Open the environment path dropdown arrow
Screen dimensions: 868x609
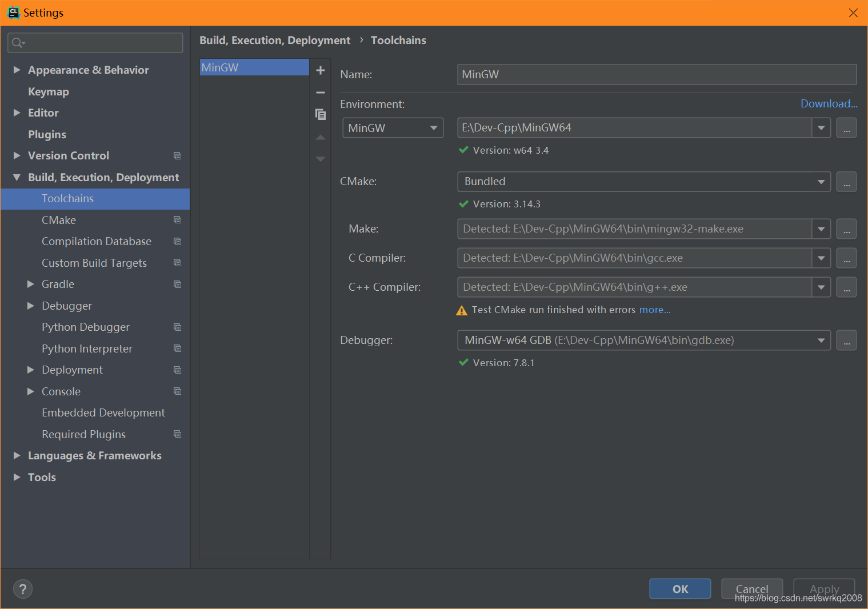821,128
